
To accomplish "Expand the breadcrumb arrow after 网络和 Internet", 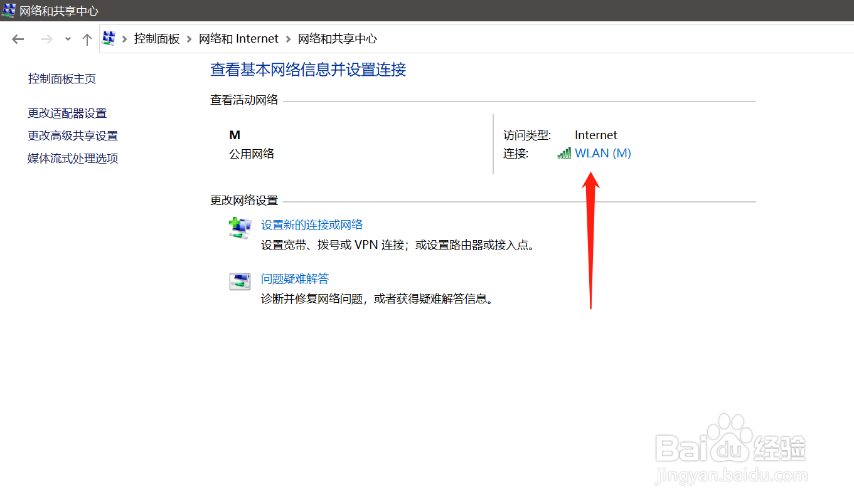I will pyautogui.click(x=287, y=38).
